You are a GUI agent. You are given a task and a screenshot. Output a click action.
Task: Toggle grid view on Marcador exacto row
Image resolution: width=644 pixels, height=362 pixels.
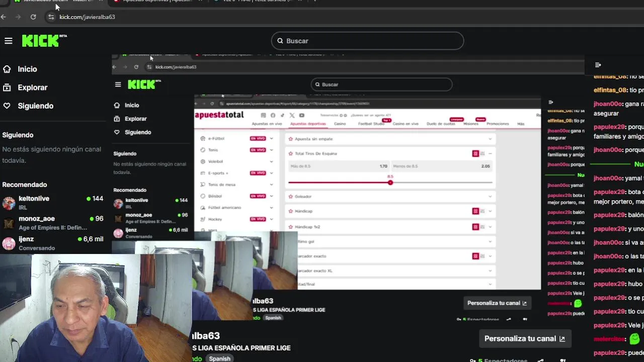click(x=475, y=256)
